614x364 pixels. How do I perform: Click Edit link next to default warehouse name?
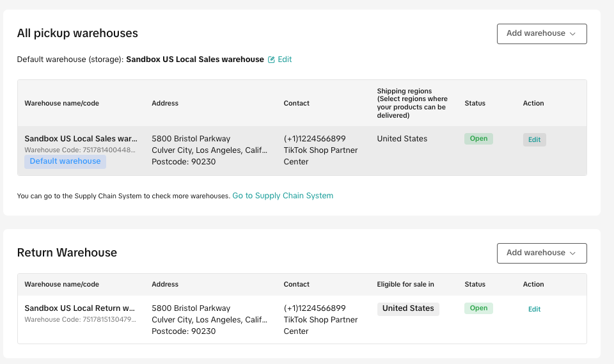(285, 59)
